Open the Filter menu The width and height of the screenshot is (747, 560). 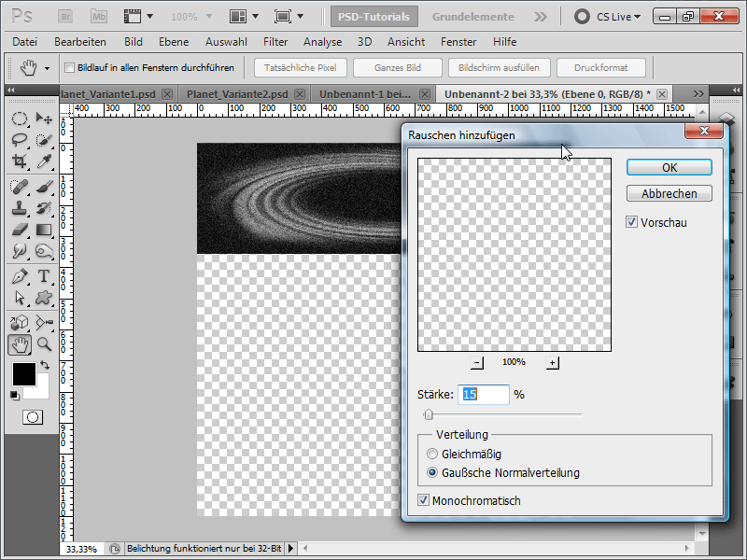[x=275, y=42]
